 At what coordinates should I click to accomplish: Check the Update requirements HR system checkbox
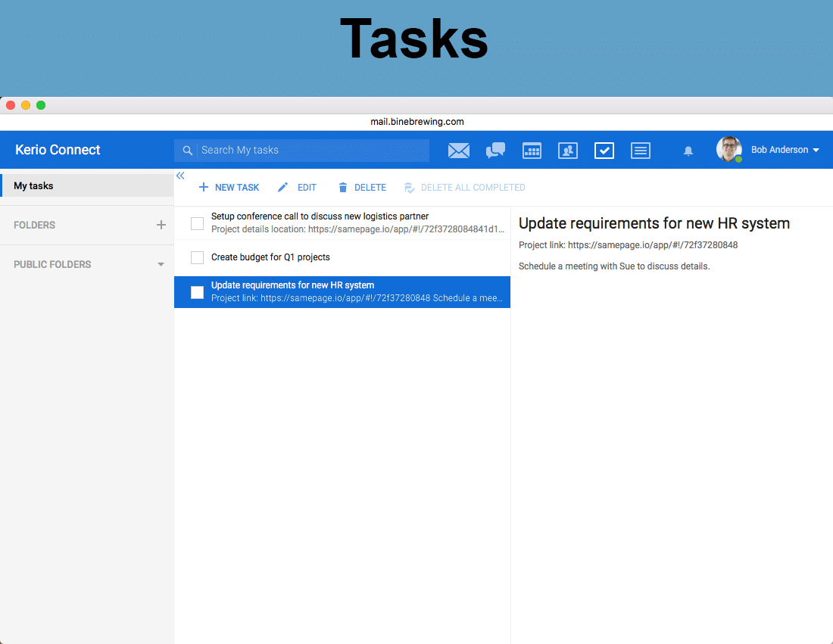197,293
